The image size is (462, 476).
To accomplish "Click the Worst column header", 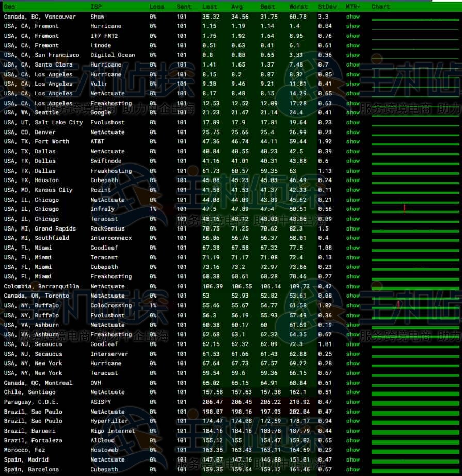I will (x=298, y=7).
